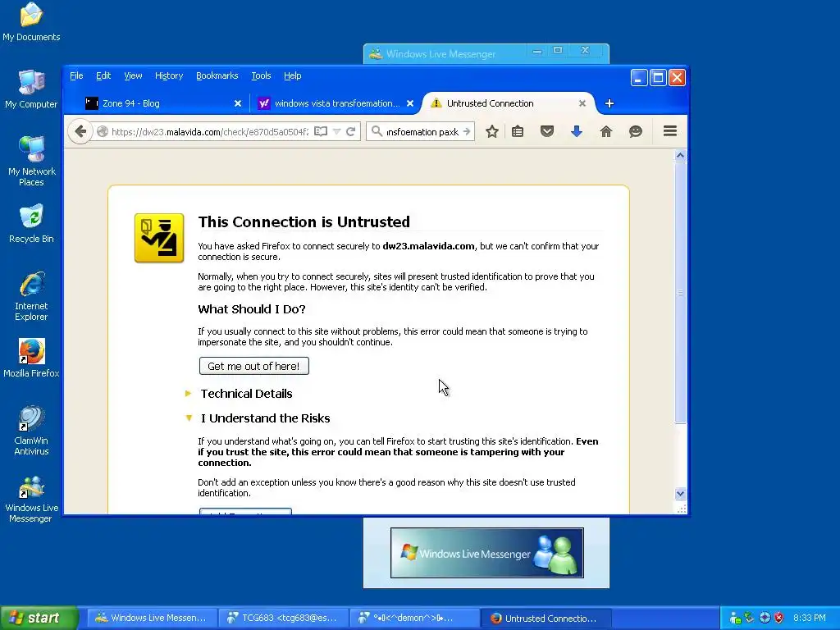
Task: Open My Documents desktop icon
Action: click(31, 22)
